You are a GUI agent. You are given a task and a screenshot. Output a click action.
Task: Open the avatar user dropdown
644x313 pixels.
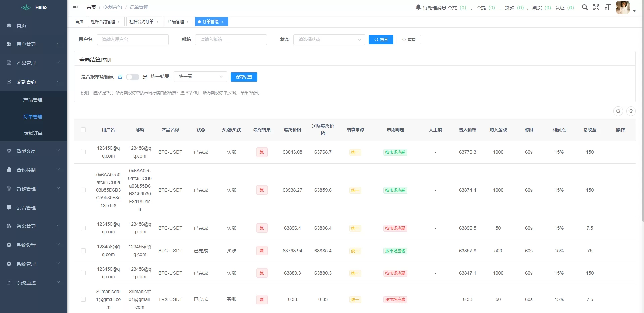[x=626, y=7]
